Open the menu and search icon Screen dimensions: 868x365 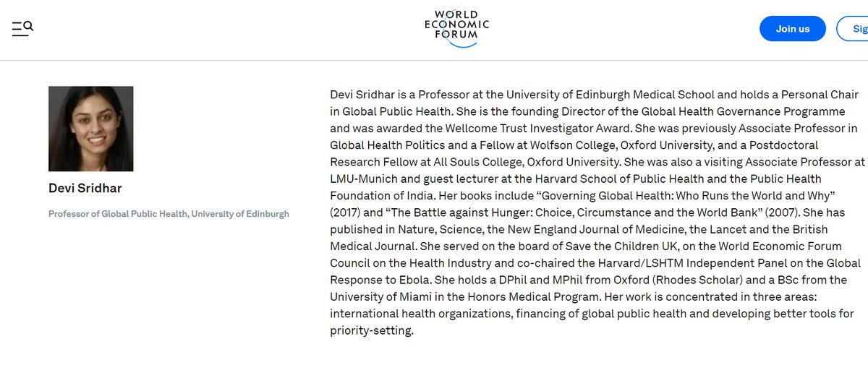[x=22, y=29]
